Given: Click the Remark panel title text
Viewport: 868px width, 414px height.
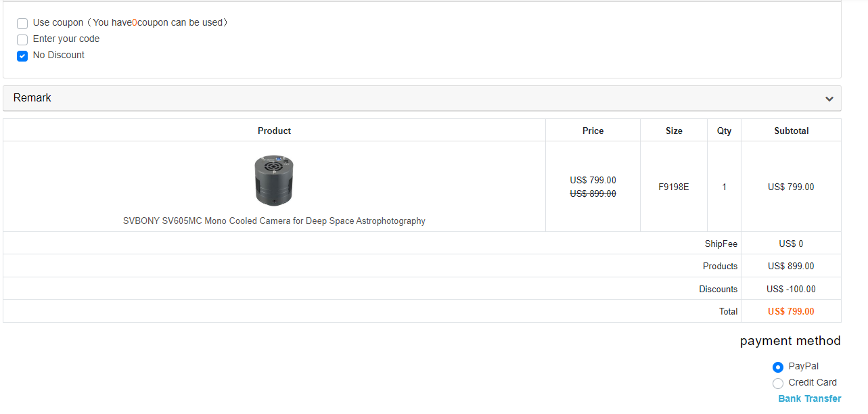Looking at the screenshot, I should pyautogui.click(x=32, y=98).
